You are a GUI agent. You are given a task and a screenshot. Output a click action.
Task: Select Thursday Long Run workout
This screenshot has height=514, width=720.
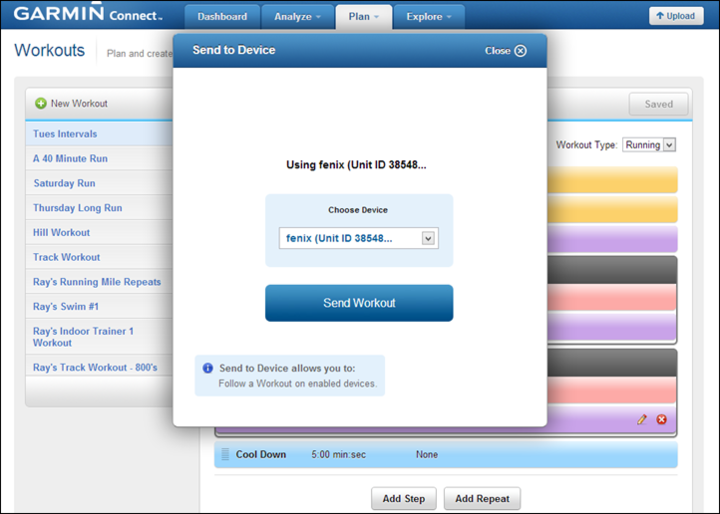tap(77, 208)
